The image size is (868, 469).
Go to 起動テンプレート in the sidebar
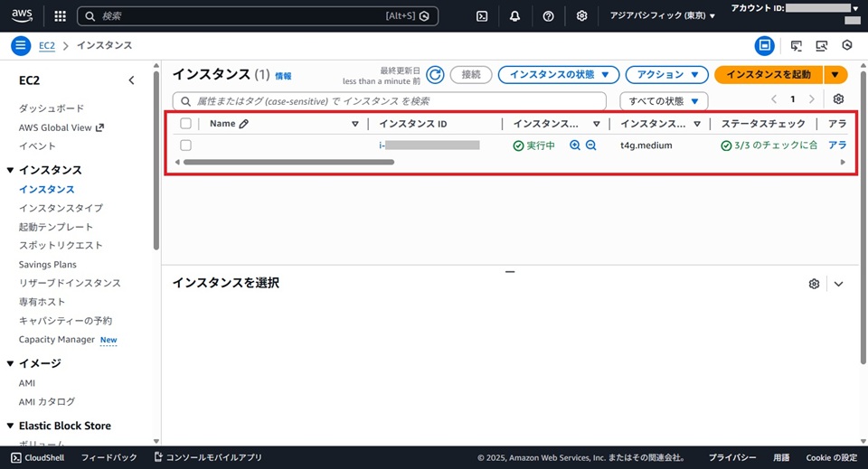(x=56, y=227)
